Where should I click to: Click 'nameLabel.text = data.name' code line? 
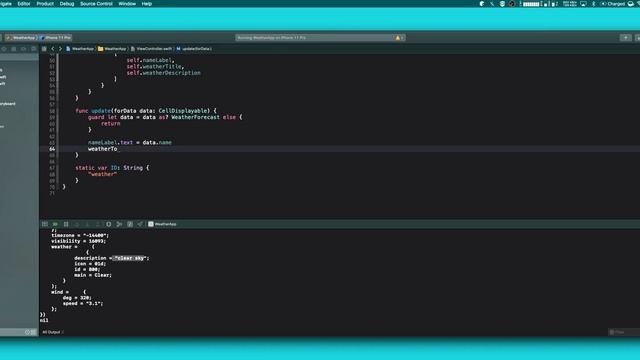click(x=130, y=142)
